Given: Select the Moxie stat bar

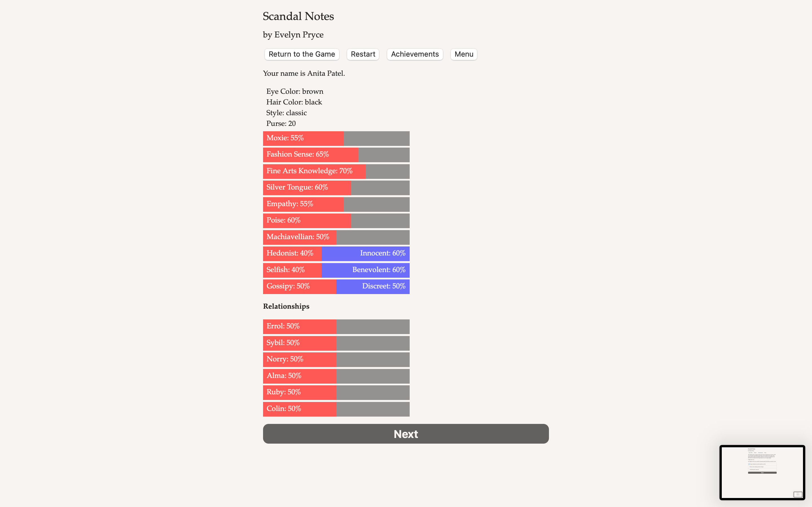Looking at the screenshot, I should 336,138.
